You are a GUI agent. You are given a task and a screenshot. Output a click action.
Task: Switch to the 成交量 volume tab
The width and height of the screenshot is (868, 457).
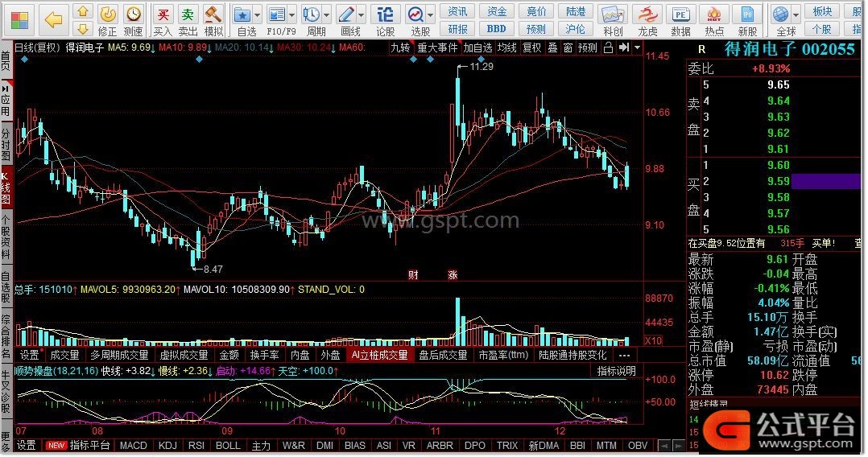pos(64,355)
